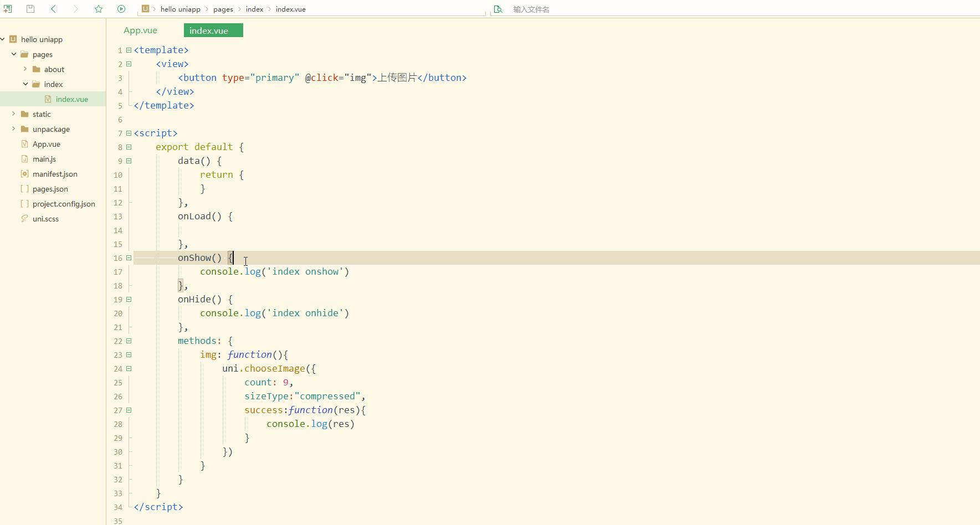Click the App.vue file icon in tree
Image resolution: width=980 pixels, height=525 pixels.
(x=24, y=144)
